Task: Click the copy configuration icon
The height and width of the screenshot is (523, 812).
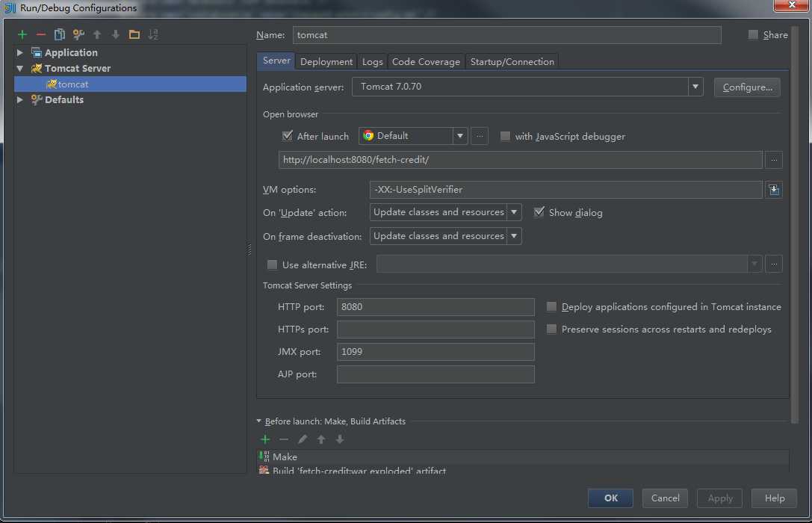Action: click(x=60, y=34)
